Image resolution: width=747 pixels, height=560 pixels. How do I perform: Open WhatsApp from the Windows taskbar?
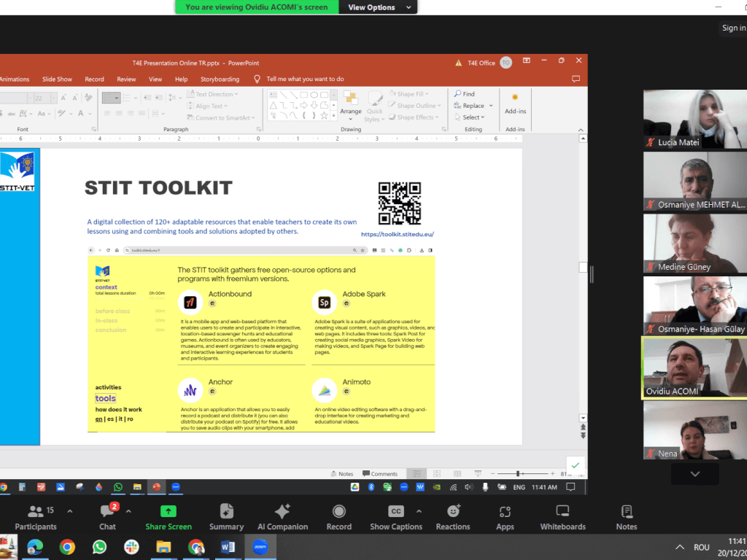tap(99, 547)
